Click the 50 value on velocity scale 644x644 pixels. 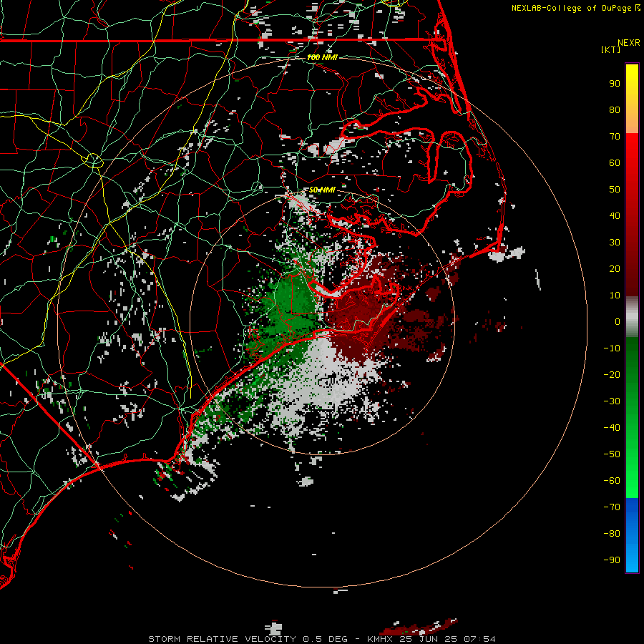coord(615,190)
